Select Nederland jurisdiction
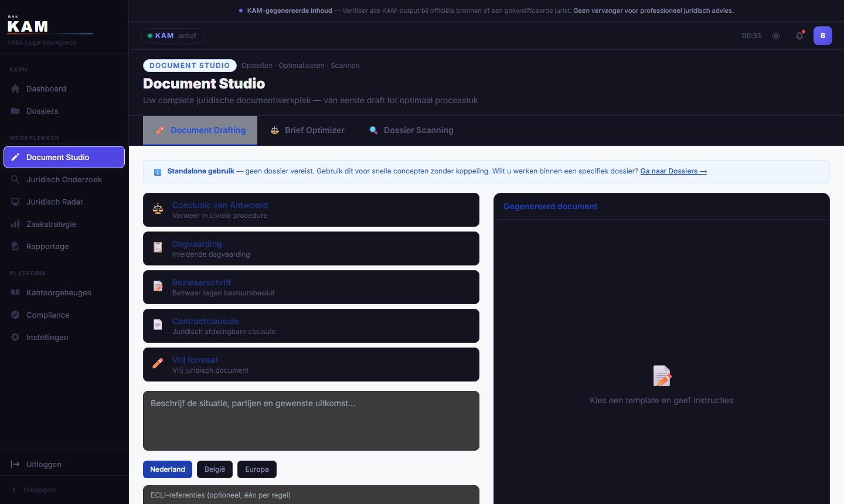The height and width of the screenshot is (504, 844). 168,469
